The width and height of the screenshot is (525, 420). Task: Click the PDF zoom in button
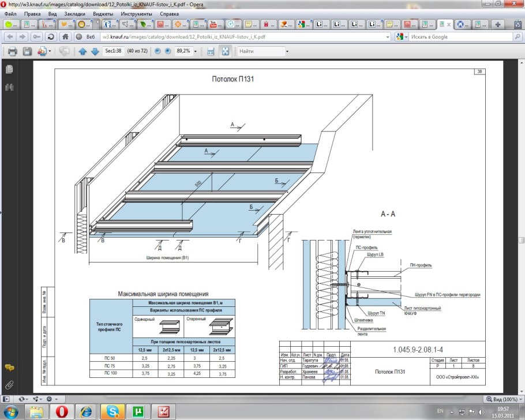[168, 51]
